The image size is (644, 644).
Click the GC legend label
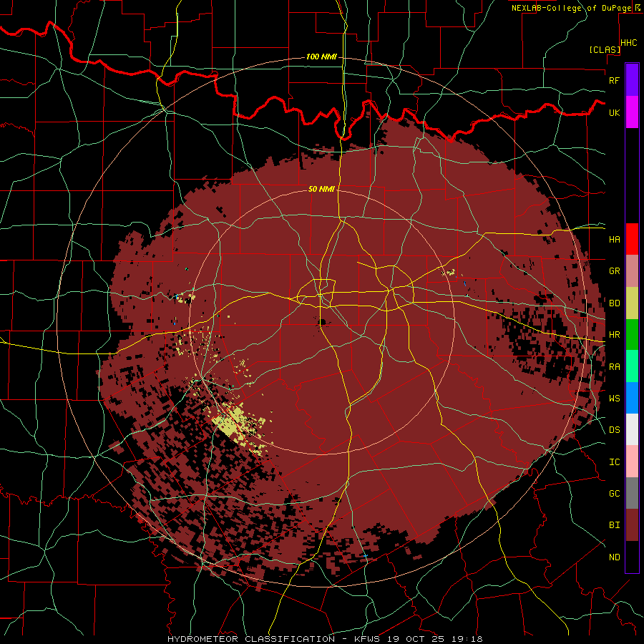(615, 493)
